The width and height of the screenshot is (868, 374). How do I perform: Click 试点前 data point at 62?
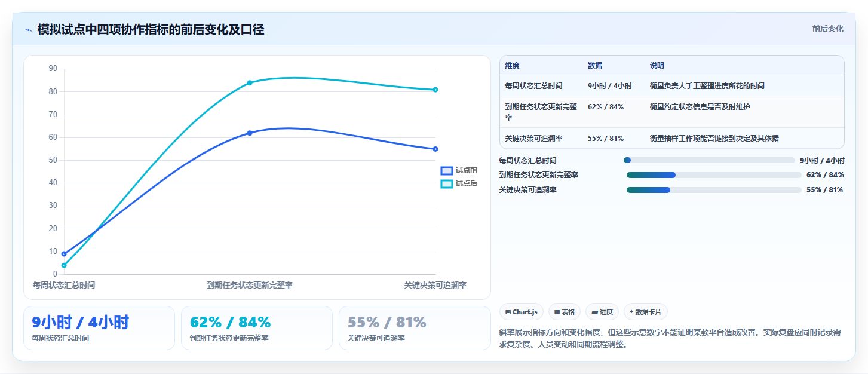click(250, 133)
